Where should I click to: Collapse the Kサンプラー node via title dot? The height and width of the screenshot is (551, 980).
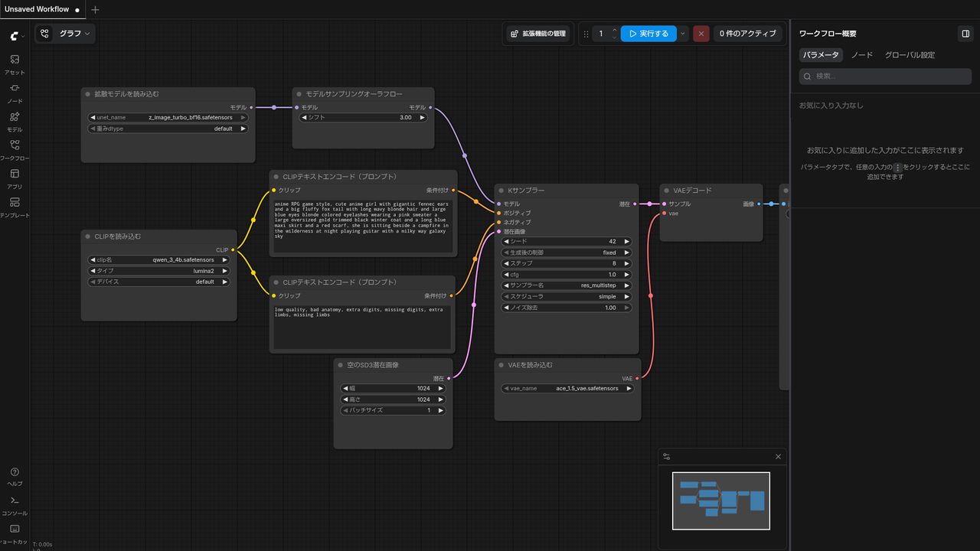click(501, 191)
